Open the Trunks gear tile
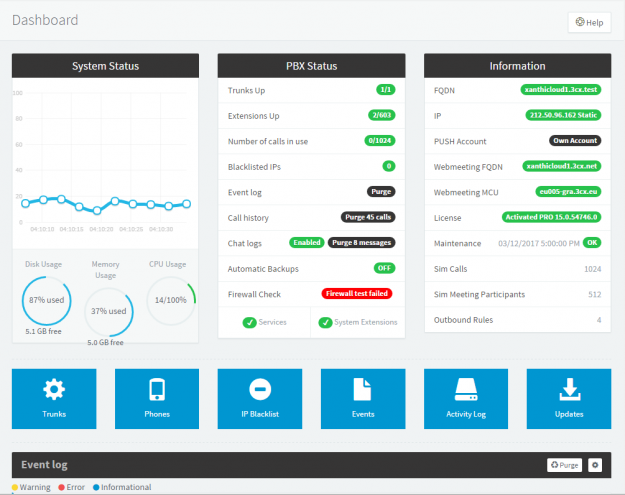The image size is (625, 495). pyautogui.click(x=54, y=397)
